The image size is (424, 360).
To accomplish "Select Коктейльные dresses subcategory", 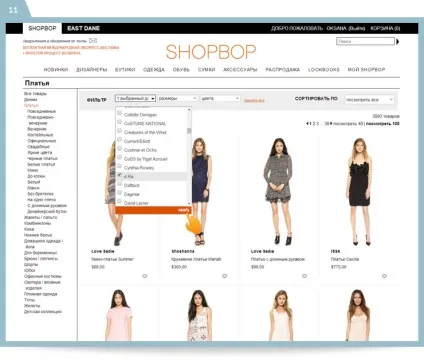I will pos(40,135).
